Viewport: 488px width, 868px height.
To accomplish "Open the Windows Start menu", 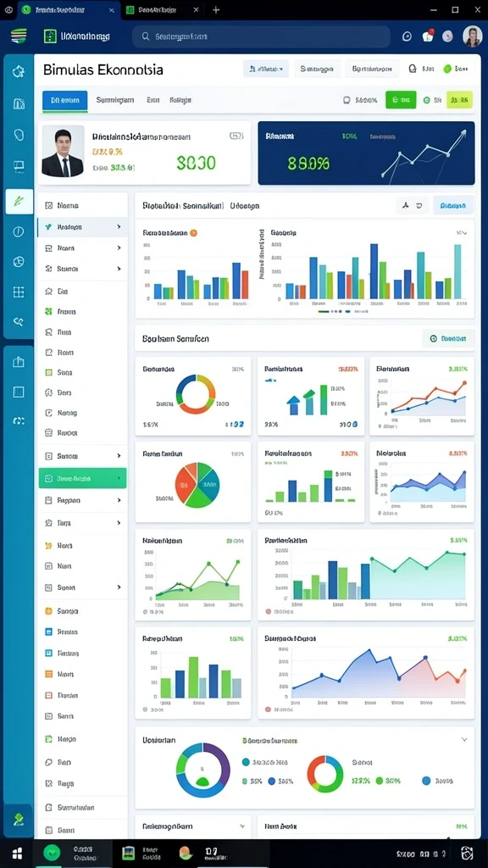I will (x=17, y=853).
